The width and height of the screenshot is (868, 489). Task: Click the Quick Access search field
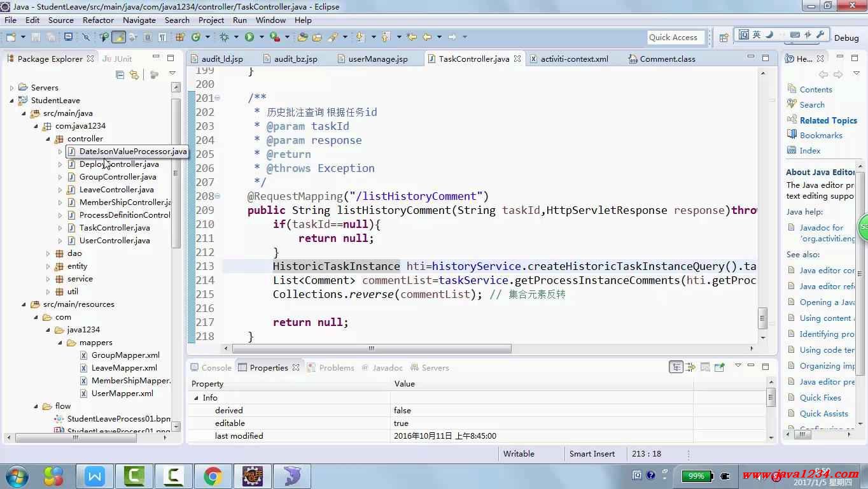[676, 38]
